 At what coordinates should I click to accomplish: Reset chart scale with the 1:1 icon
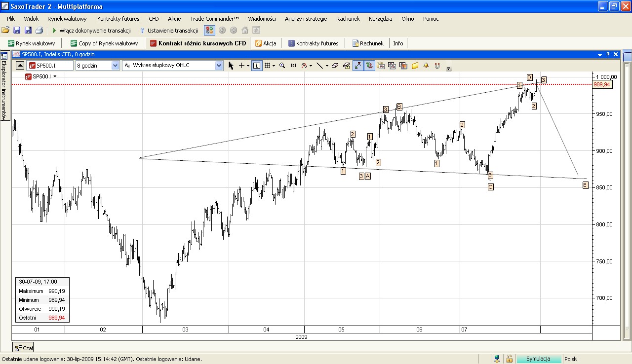click(x=293, y=66)
